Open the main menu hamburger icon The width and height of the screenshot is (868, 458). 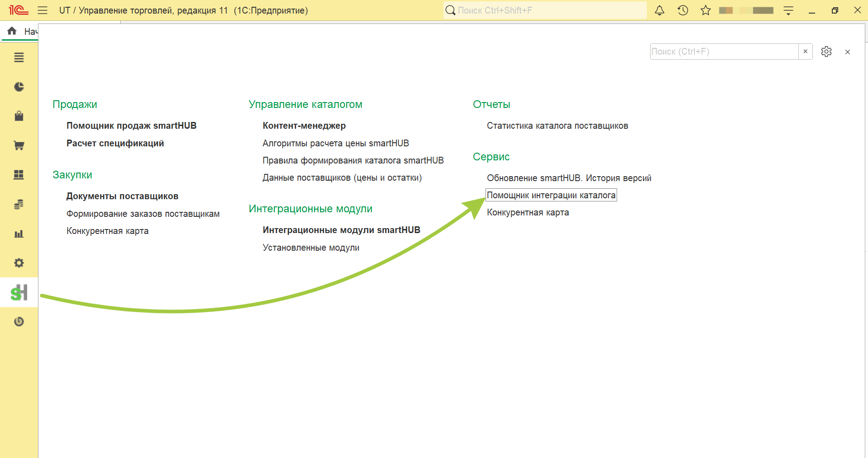point(42,10)
